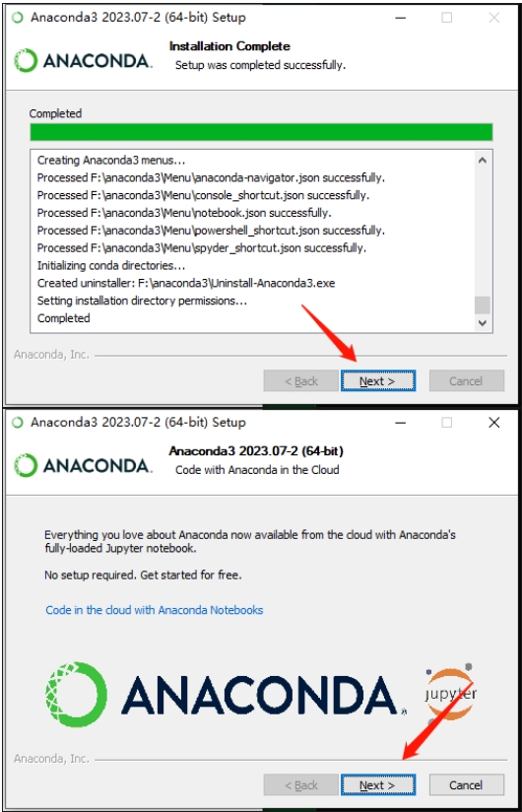The width and height of the screenshot is (522, 812).
Task: Click Back in the Installation Complete window
Action: (301, 381)
